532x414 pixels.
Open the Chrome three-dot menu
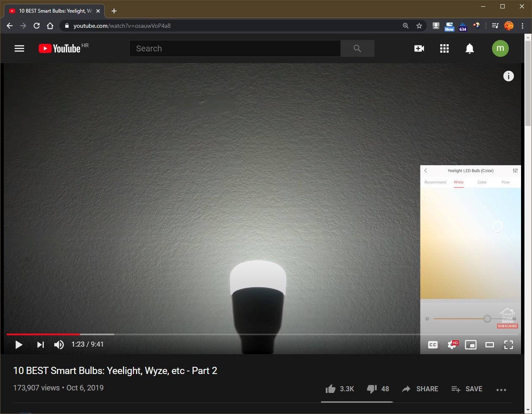coord(522,26)
